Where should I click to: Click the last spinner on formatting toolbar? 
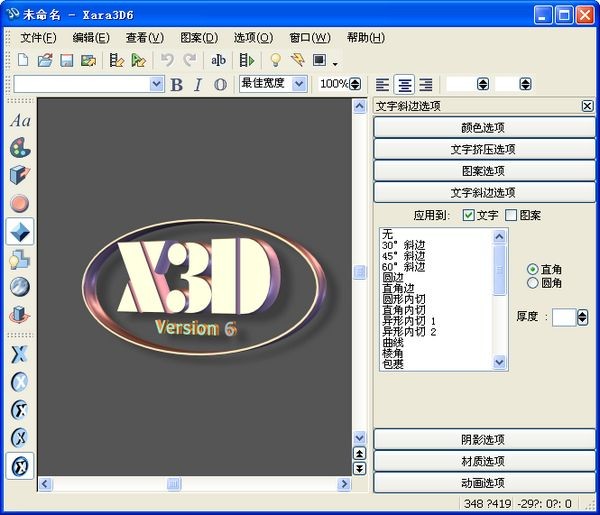coord(525,84)
